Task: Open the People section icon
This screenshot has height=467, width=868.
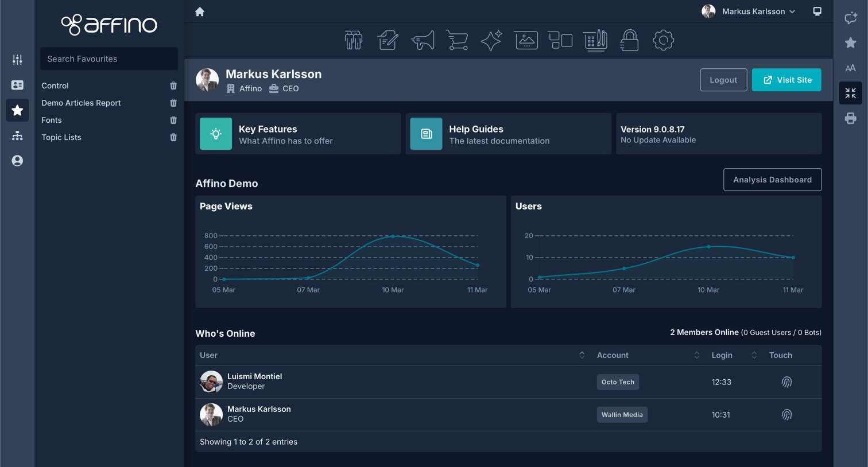Action: pos(354,40)
